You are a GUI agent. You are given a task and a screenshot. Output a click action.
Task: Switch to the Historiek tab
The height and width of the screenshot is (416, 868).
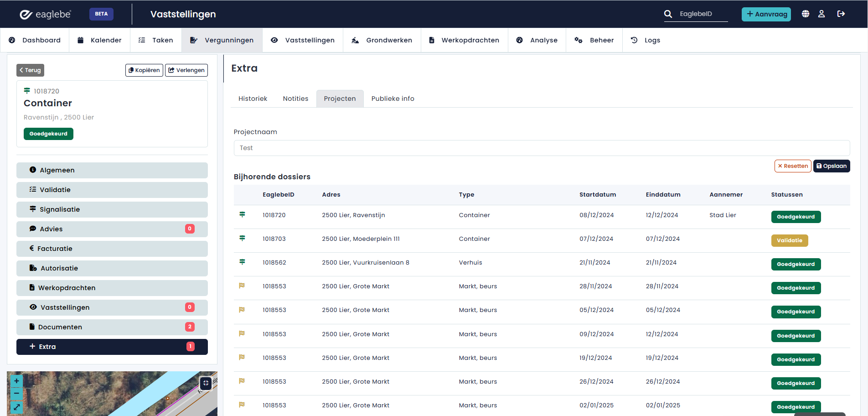(x=253, y=99)
